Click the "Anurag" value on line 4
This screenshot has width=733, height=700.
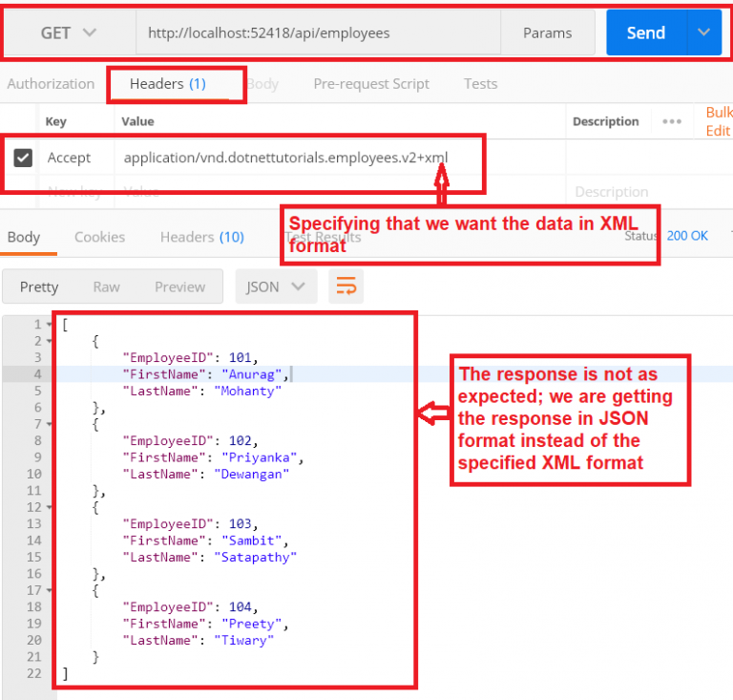click(x=252, y=374)
